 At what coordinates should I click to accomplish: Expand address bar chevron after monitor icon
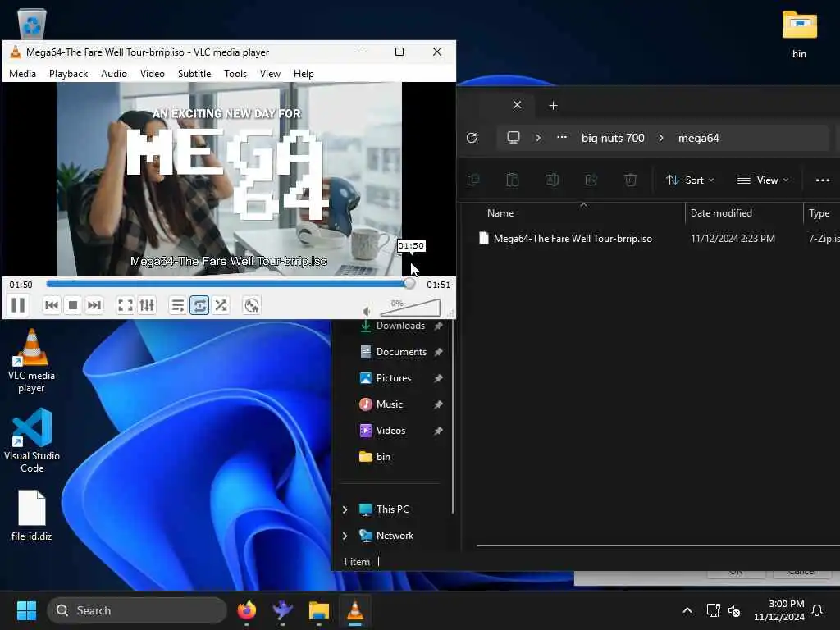[x=538, y=138]
